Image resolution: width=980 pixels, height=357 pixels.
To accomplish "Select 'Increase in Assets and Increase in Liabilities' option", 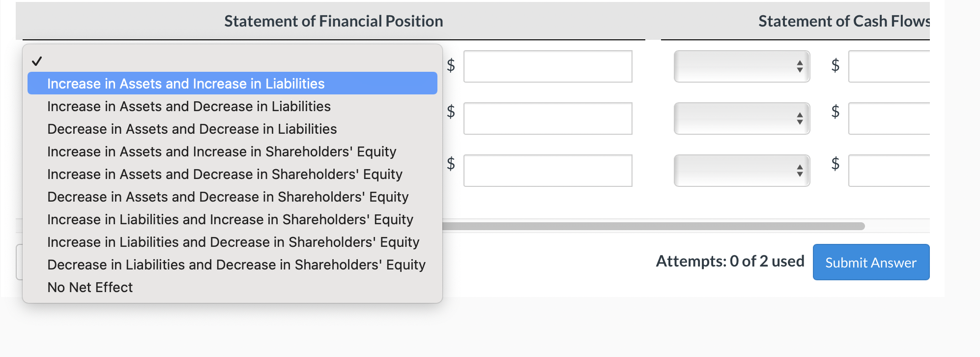I will pos(186,84).
